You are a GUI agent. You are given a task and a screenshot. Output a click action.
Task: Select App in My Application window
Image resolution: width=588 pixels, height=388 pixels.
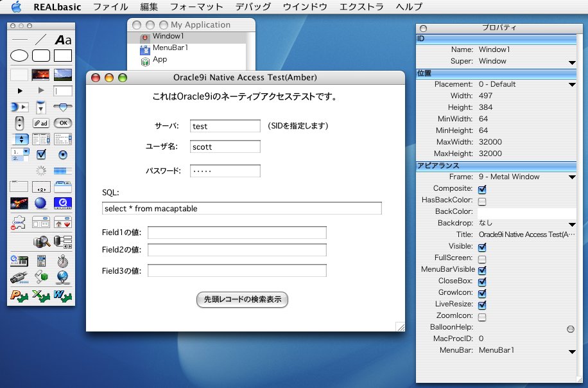(x=160, y=59)
